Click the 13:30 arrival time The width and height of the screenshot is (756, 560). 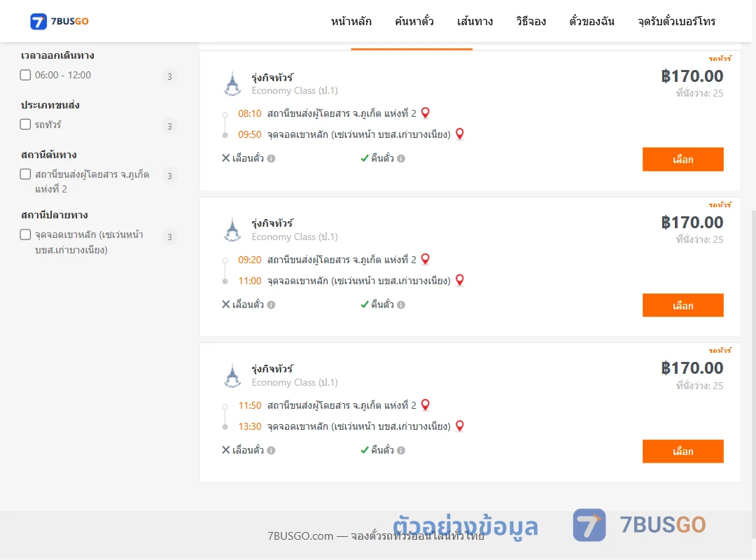pyautogui.click(x=250, y=426)
